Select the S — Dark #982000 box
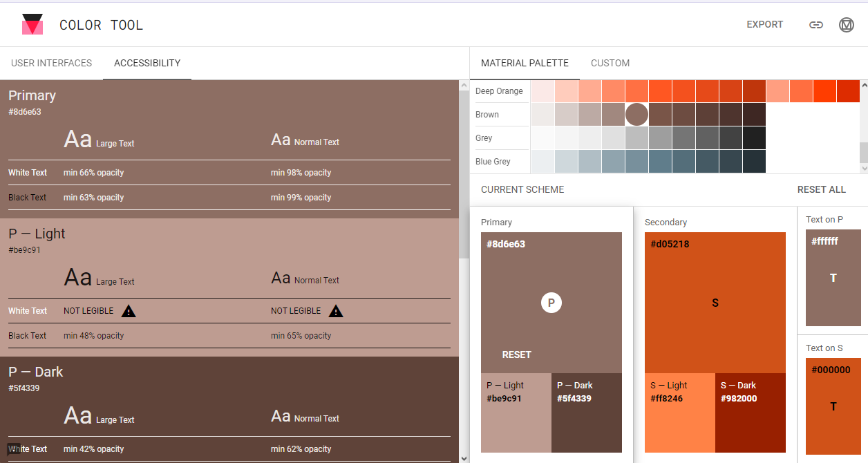 click(751, 413)
